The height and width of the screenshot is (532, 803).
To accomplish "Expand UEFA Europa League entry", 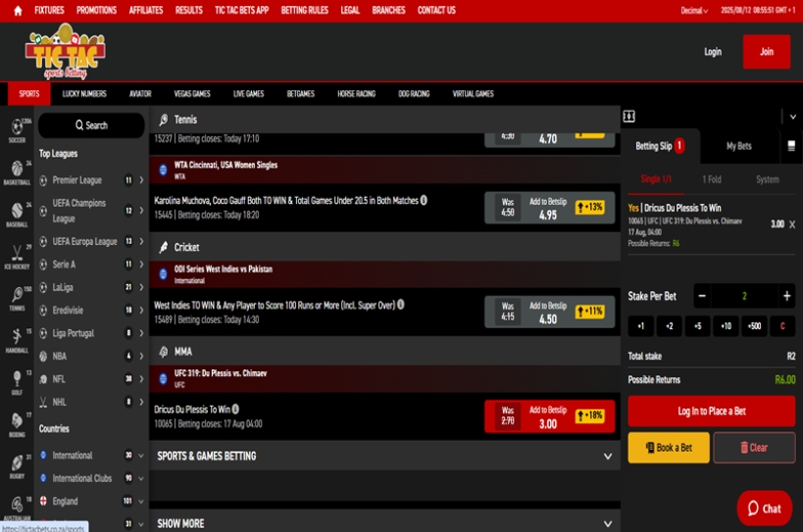I will pos(141,241).
